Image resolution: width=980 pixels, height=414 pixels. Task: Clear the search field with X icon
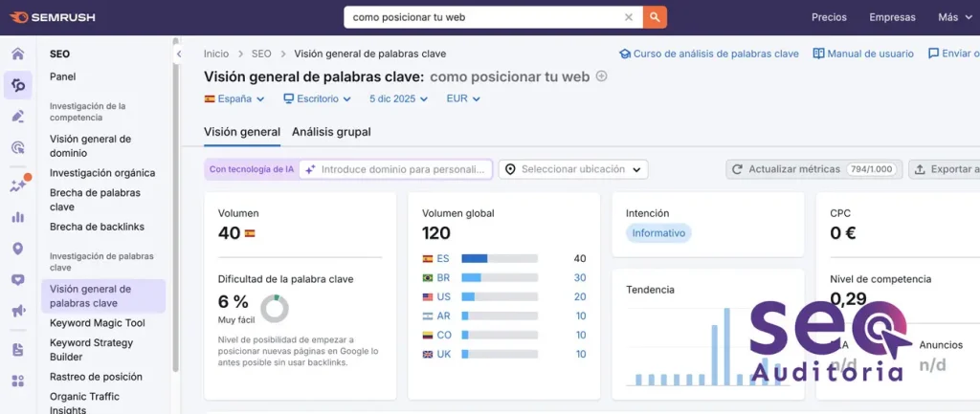(629, 17)
